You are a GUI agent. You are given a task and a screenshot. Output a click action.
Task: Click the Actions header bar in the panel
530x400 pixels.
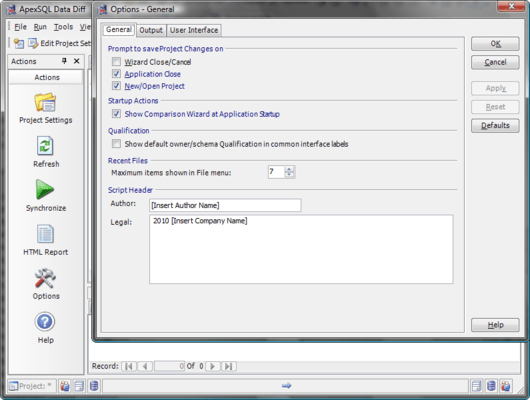click(46, 77)
